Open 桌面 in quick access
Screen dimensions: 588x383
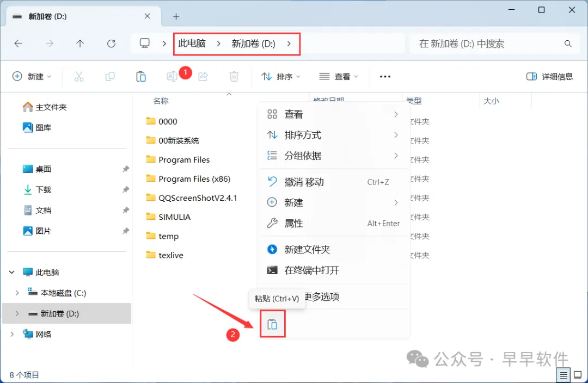pyautogui.click(x=37, y=169)
